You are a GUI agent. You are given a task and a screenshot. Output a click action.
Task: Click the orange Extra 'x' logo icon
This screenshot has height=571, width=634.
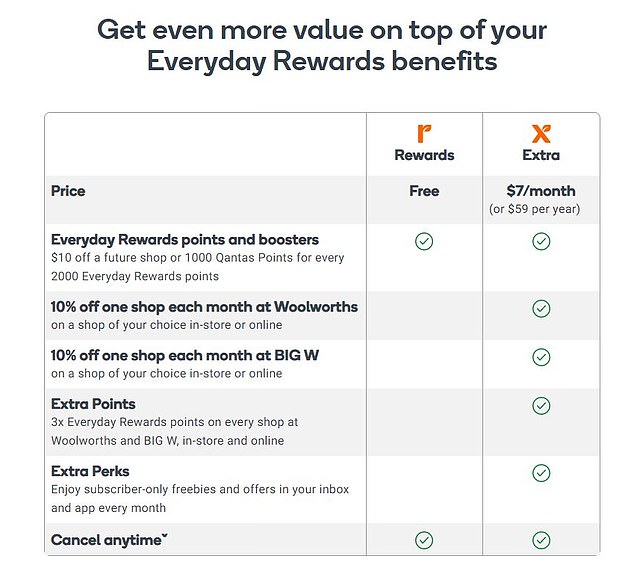(x=541, y=133)
